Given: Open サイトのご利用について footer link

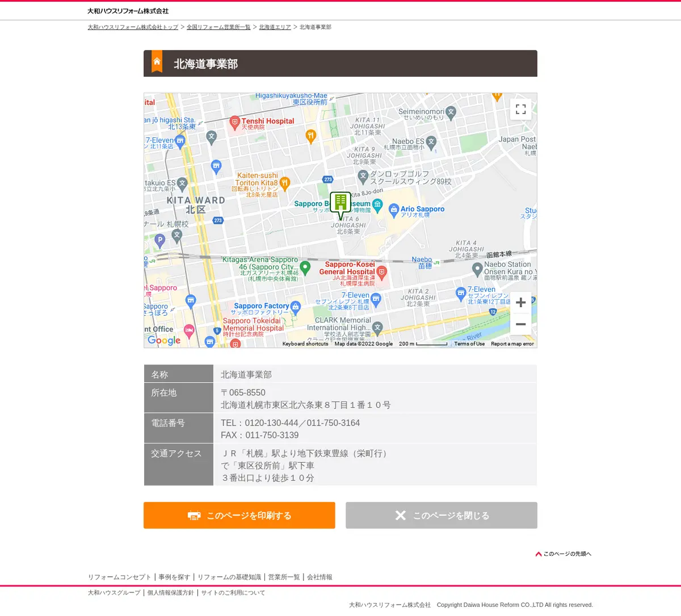Looking at the screenshot, I should [233, 593].
